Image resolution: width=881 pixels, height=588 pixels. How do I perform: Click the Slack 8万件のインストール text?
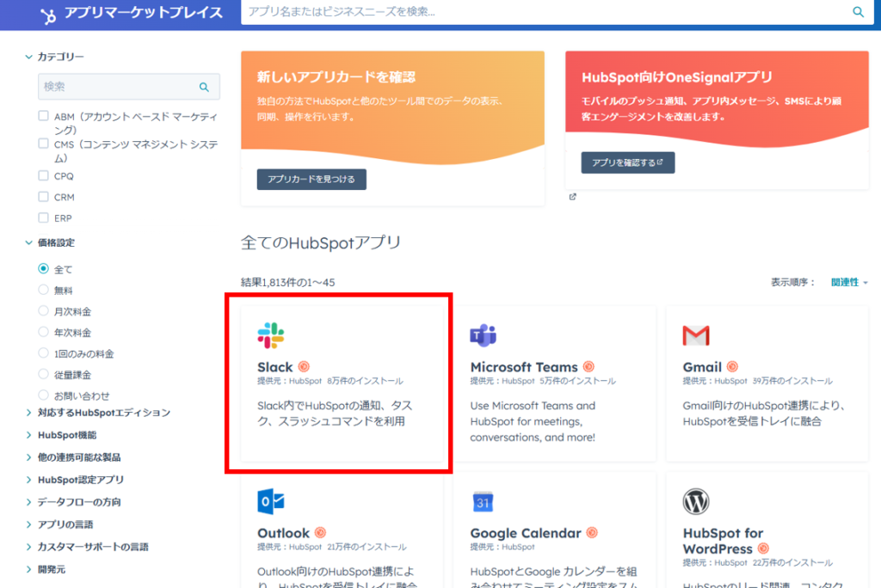pyautogui.click(x=365, y=381)
